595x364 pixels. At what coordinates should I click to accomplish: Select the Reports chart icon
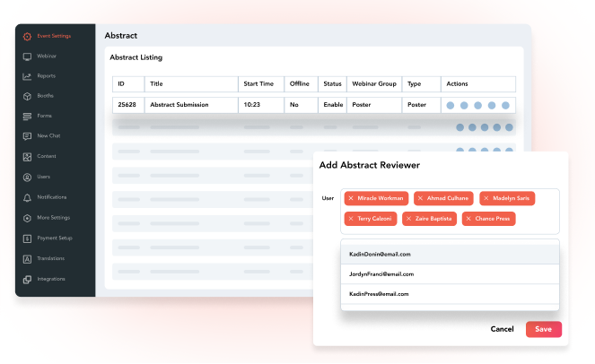[27, 76]
